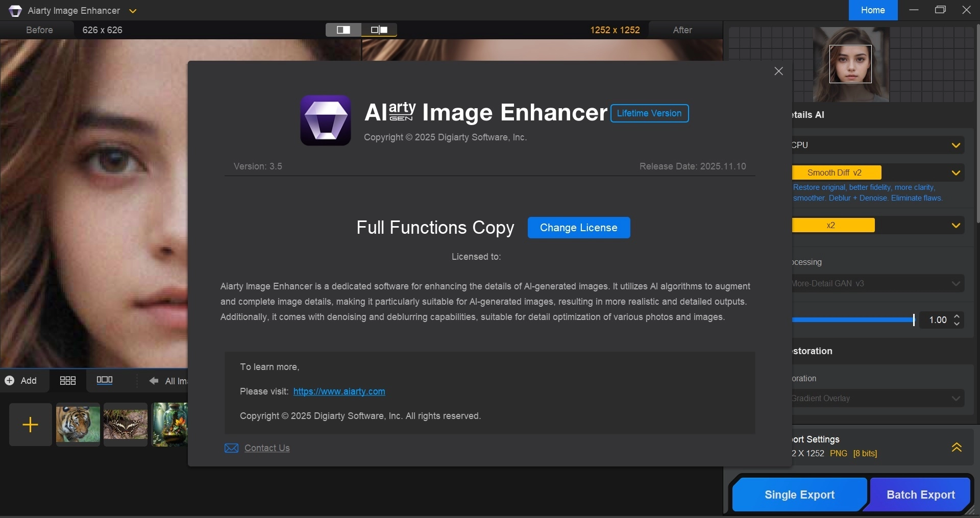Image resolution: width=980 pixels, height=518 pixels.
Task: Click the Release Date: 2025.11.10 text
Action: [693, 166]
